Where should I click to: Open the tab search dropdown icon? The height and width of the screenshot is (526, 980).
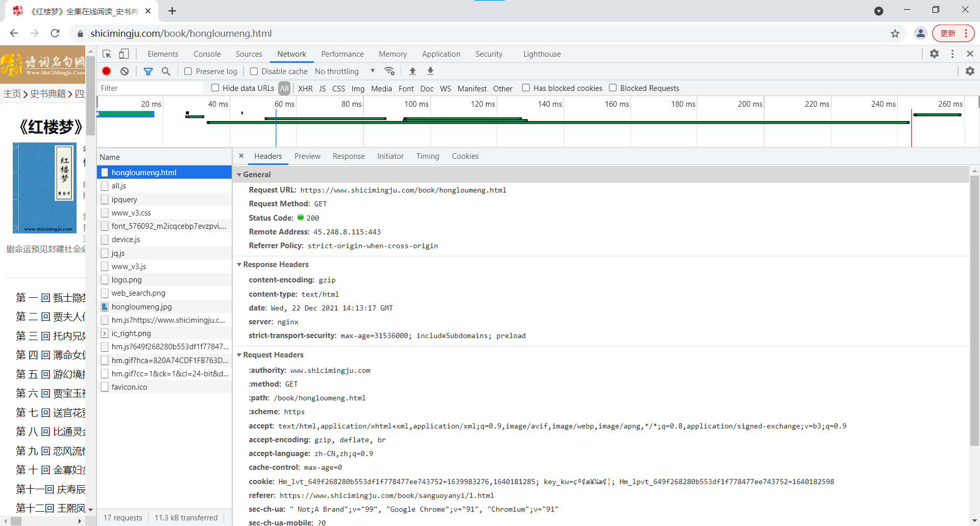pyautogui.click(x=878, y=11)
